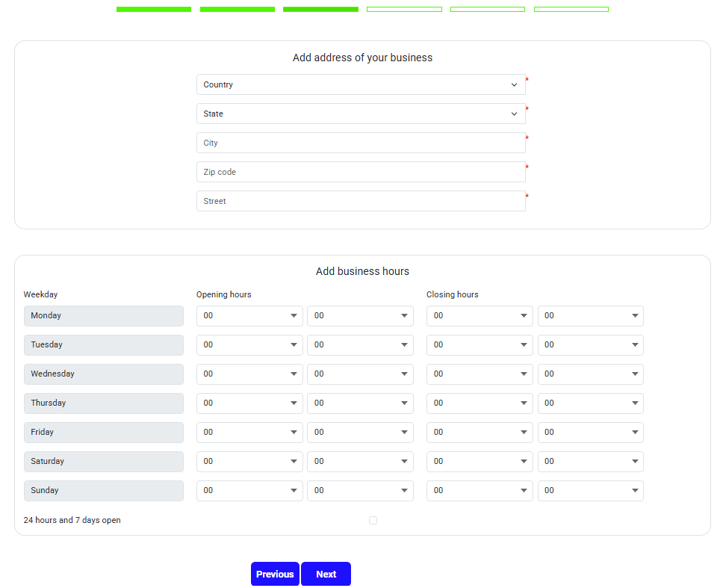This screenshot has width=717, height=588.
Task: Open Monday opening hour dropdown
Action: (249, 316)
